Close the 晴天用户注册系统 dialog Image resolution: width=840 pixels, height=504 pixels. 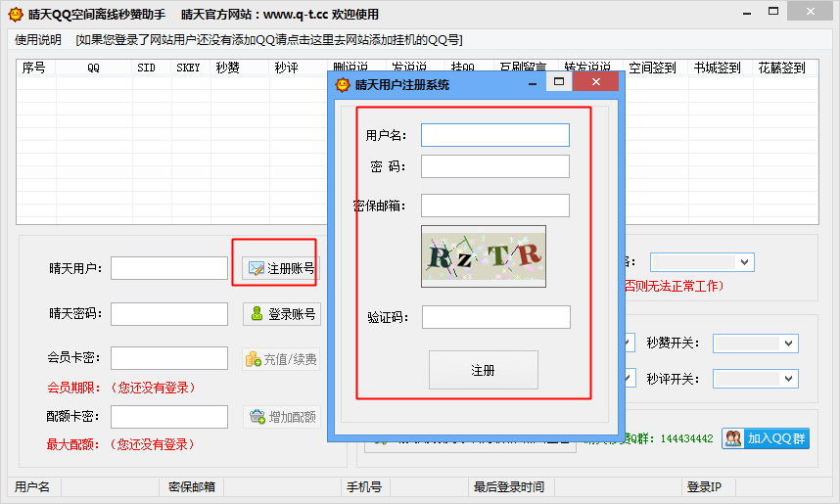pos(595,81)
